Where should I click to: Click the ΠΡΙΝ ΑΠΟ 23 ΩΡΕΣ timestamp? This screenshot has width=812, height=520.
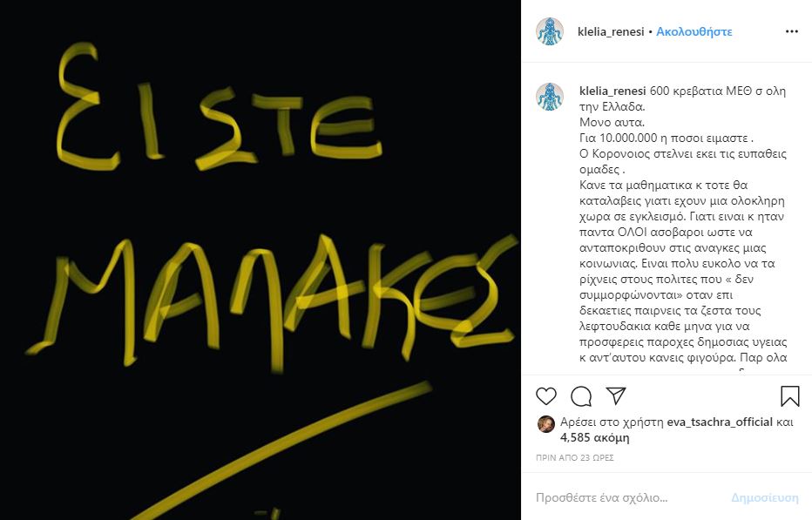575,458
